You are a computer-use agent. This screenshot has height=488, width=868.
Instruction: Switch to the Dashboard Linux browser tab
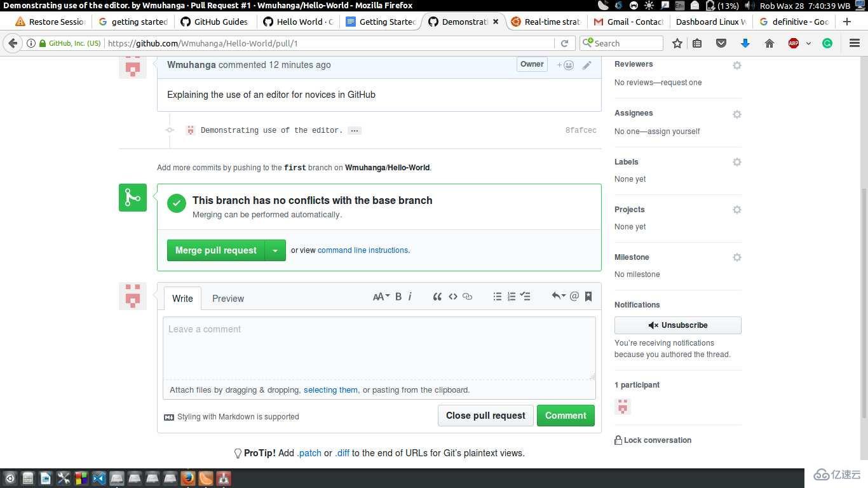coord(711,22)
